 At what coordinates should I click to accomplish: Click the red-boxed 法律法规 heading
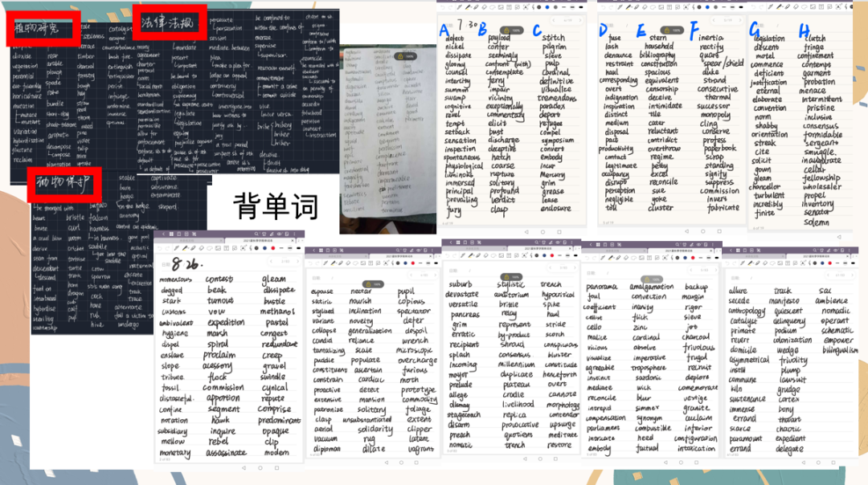click(169, 23)
